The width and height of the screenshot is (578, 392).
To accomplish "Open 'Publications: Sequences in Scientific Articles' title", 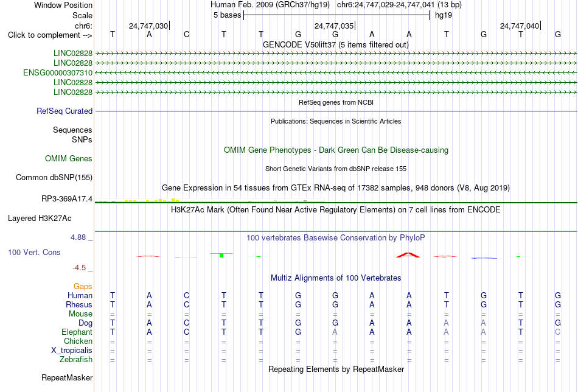I will click(336, 121).
